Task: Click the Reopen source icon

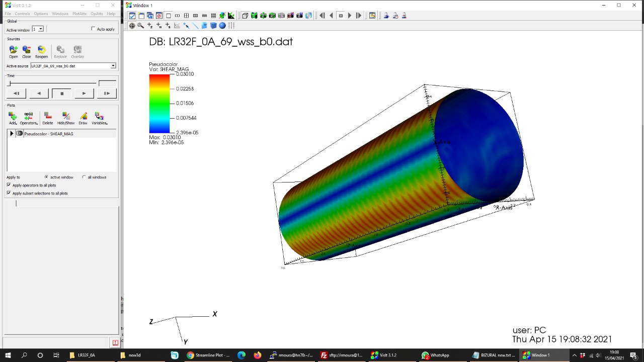Action: click(x=41, y=50)
